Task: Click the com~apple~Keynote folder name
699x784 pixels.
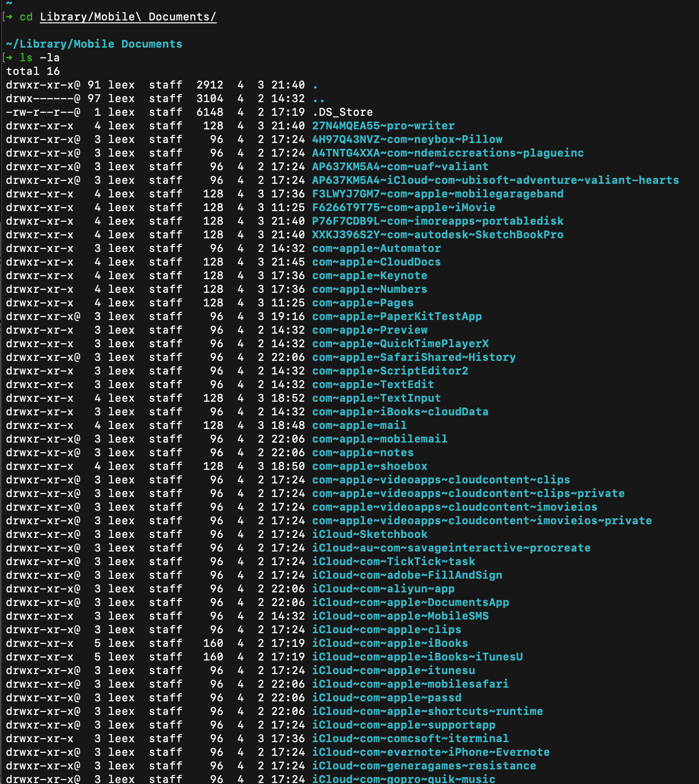Action: click(x=369, y=276)
